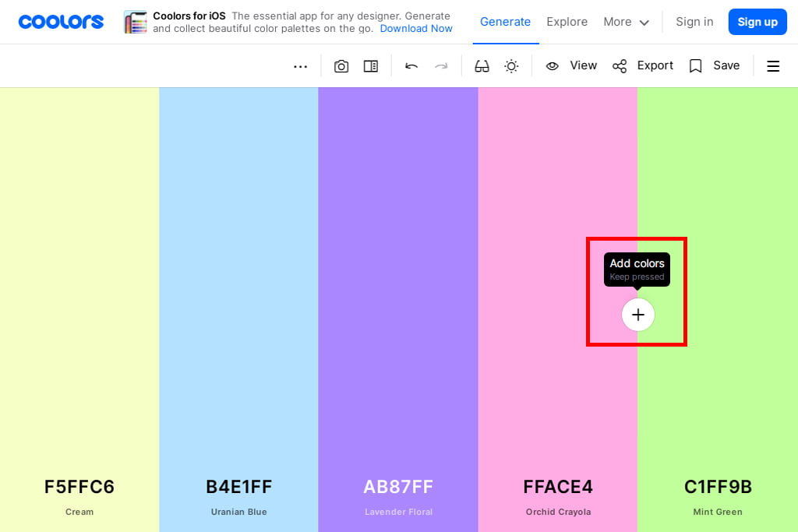Open the Export options
The width and height of the screenshot is (798, 532).
643,66
